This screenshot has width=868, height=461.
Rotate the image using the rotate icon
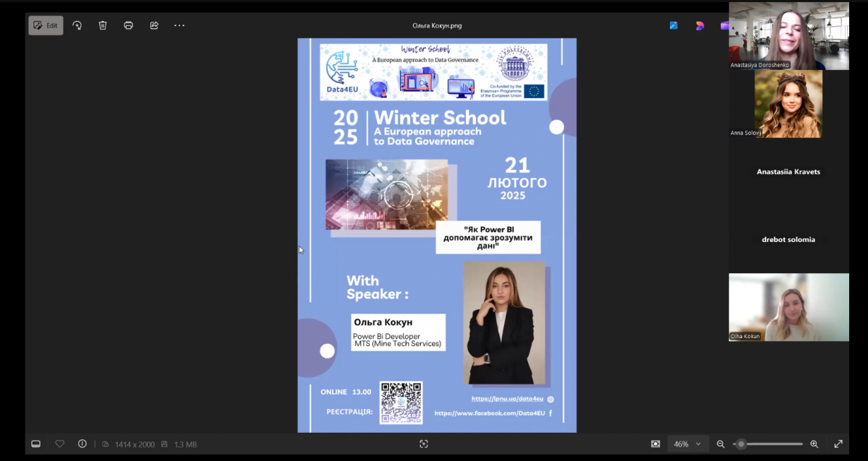(x=77, y=25)
